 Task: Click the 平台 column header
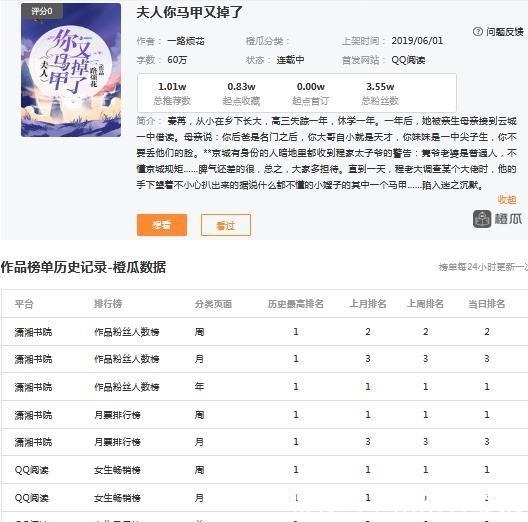pyautogui.click(x=24, y=304)
